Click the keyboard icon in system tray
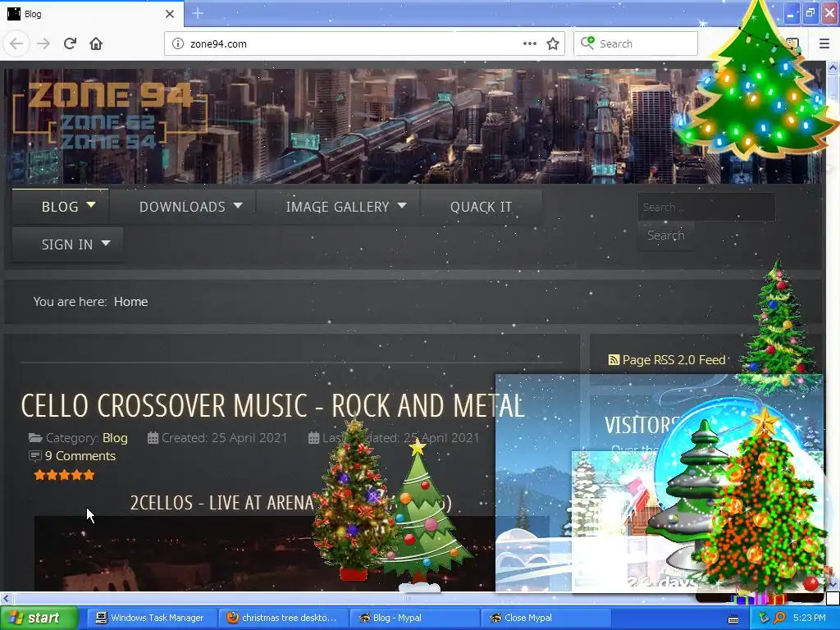Screen dimensions: 840x630 coord(733,619)
